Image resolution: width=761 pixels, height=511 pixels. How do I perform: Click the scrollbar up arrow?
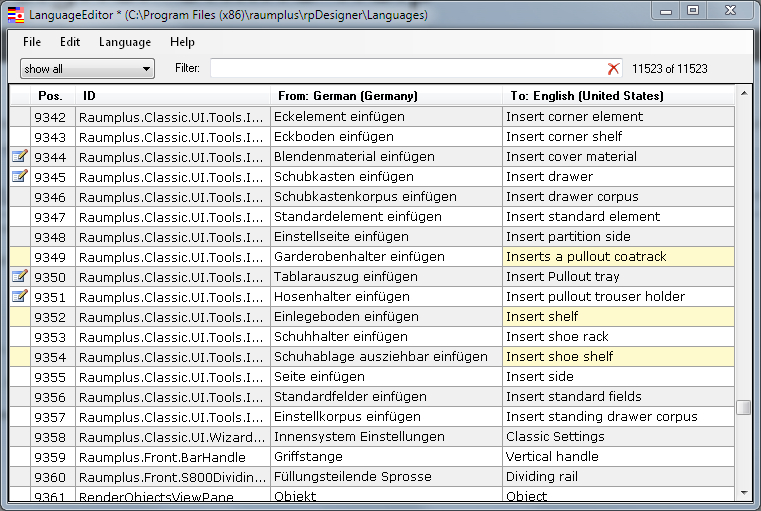(x=743, y=94)
